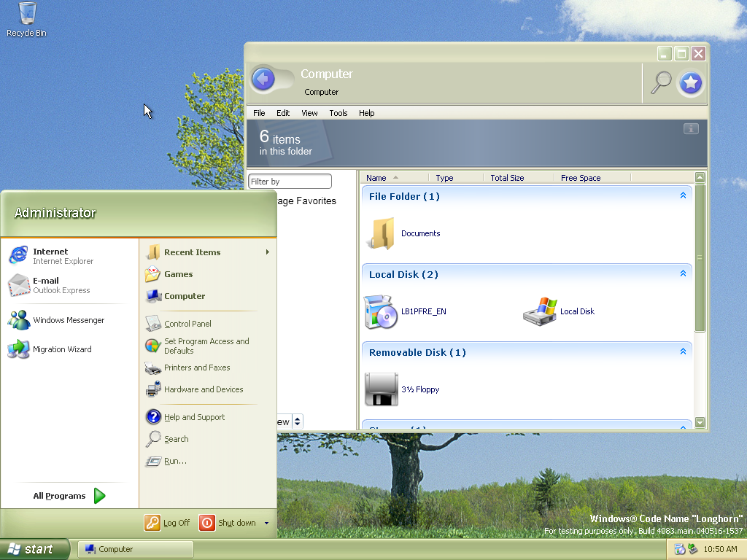Open the shutdown options arrow

coord(266,523)
